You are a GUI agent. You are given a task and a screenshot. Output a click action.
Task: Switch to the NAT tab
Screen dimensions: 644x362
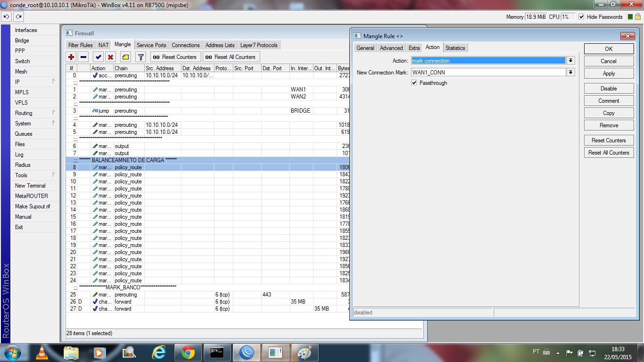(104, 45)
